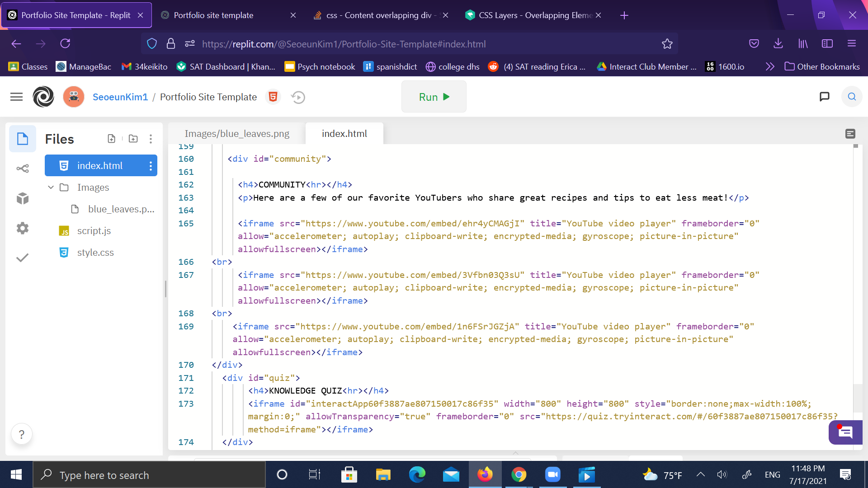Click the add new folder icon

133,139
